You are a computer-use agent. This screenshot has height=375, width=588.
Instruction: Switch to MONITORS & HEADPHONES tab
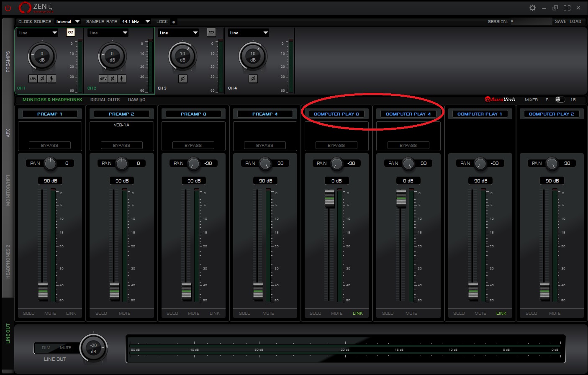click(52, 100)
